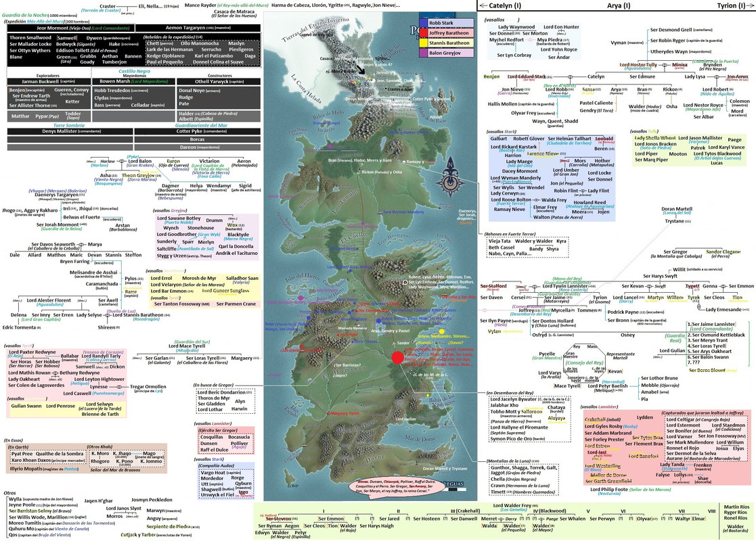Click the name Ser Gregor (la Montaña que Cabalga)

tap(675, 252)
